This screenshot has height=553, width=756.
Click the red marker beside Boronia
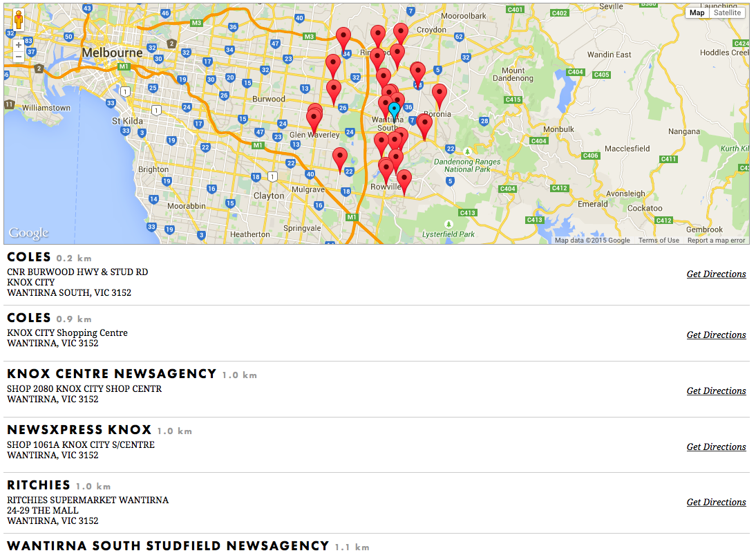[439, 94]
